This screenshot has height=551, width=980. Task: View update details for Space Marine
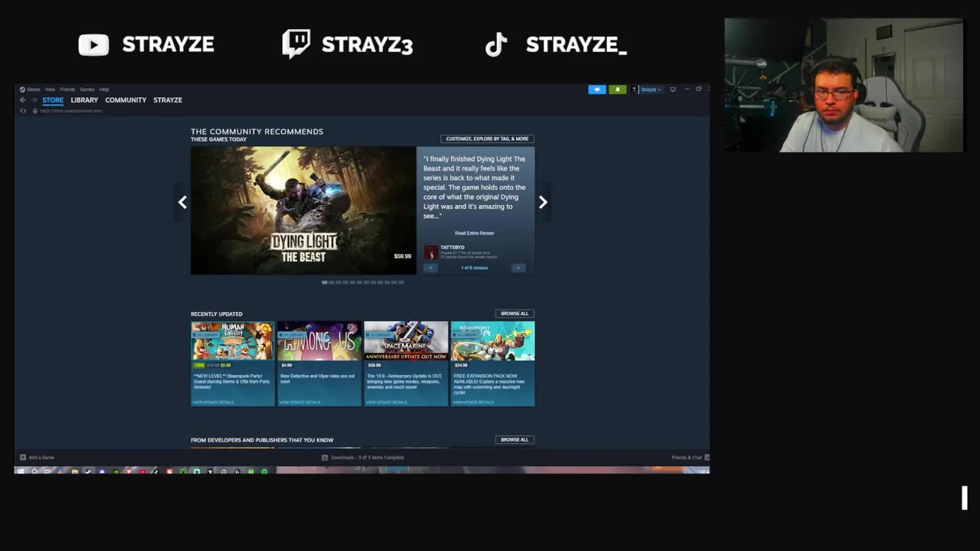tap(387, 403)
